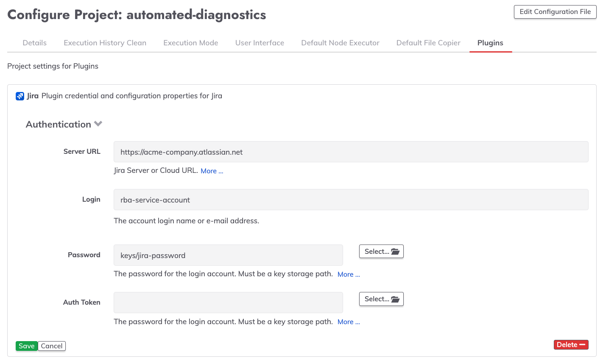
Task: Click the 'Server URL' field label
Action: [82, 151]
